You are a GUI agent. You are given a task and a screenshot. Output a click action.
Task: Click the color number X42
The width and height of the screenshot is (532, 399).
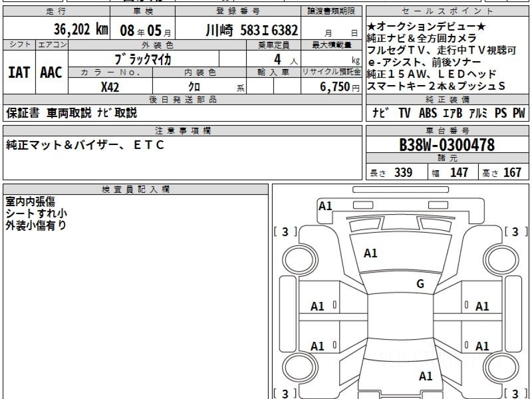[x=110, y=87]
